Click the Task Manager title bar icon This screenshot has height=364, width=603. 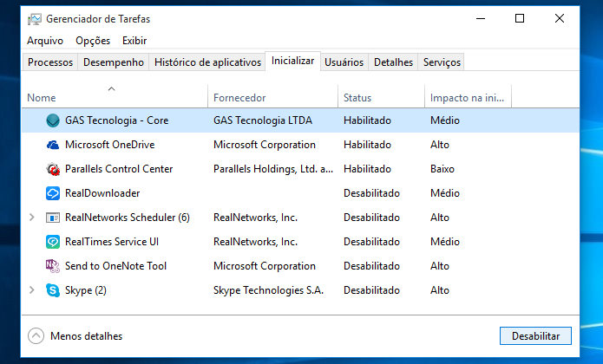coord(34,19)
